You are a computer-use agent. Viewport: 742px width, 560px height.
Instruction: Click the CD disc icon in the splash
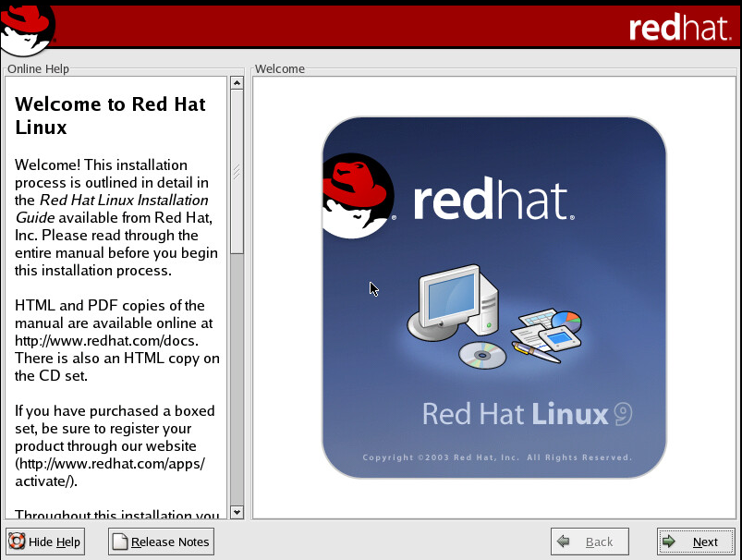(481, 354)
